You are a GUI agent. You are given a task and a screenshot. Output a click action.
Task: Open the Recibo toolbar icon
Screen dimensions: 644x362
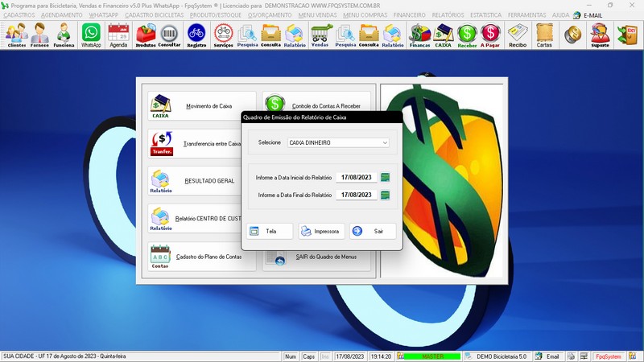[518, 35]
